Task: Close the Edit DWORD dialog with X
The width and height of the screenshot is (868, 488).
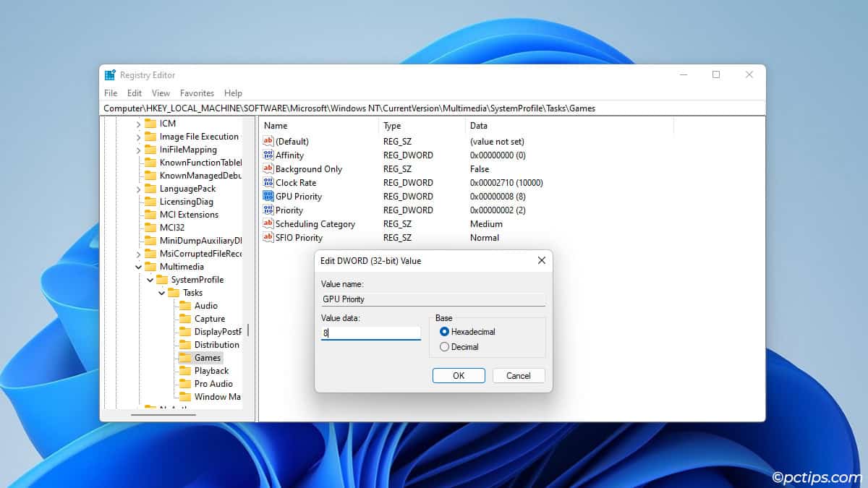Action: point(541,260)
